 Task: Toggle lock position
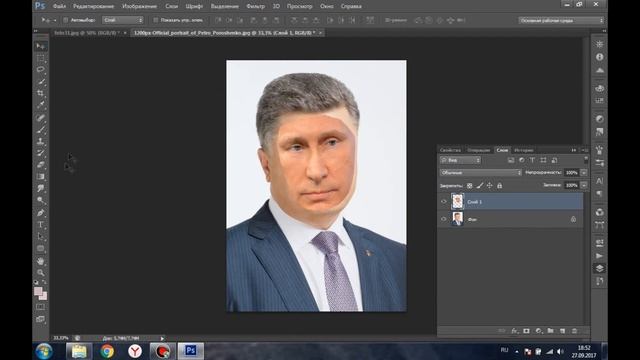point(489,186)
